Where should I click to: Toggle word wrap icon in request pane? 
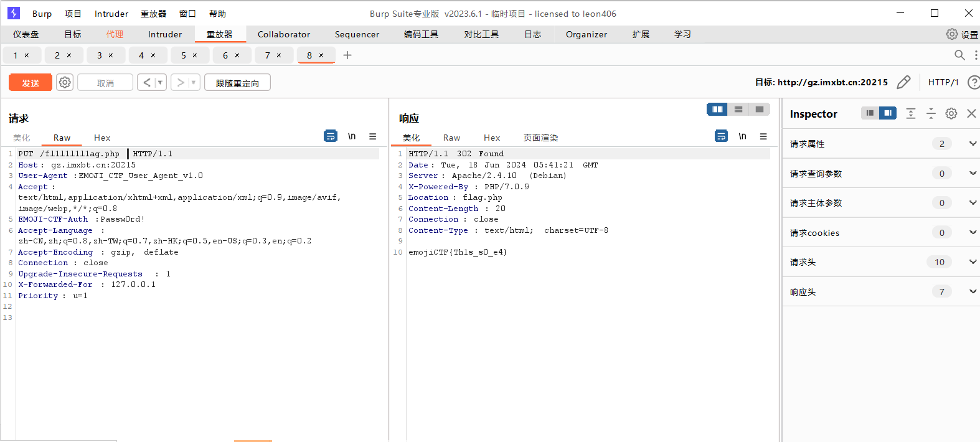[x=331, y=136]
